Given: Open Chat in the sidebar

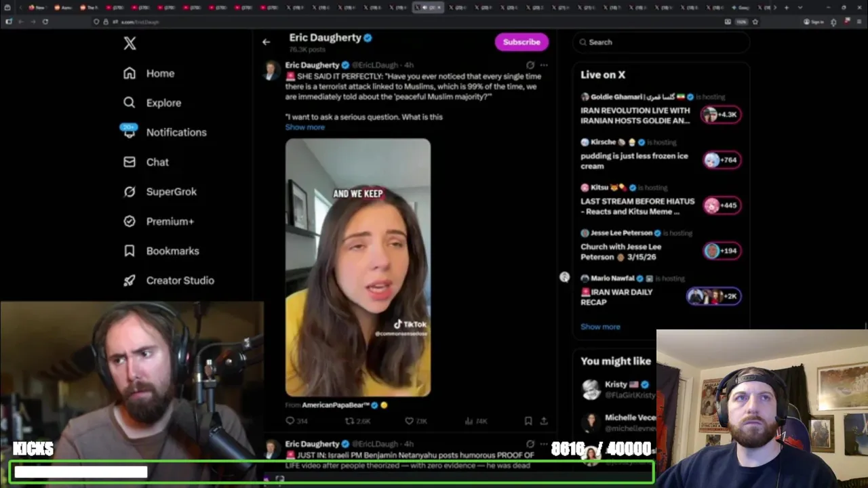Looking at the screenshot, I should point(146,162).
